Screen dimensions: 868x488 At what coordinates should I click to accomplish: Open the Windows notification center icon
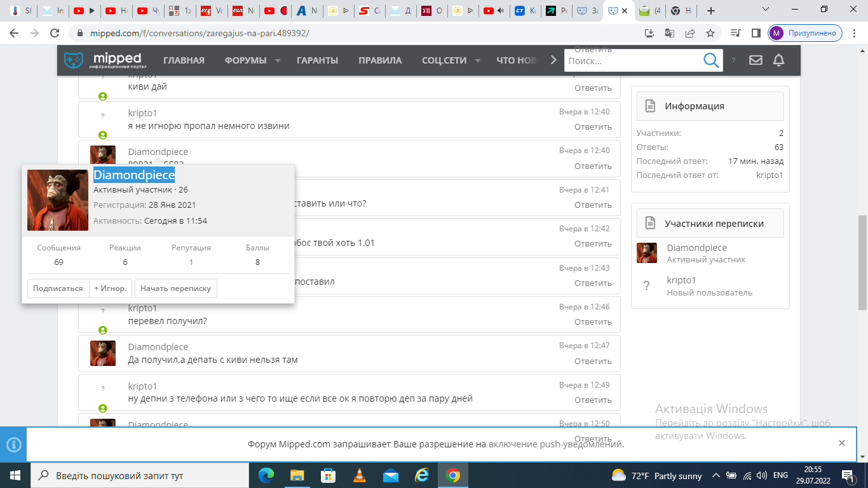848,475
